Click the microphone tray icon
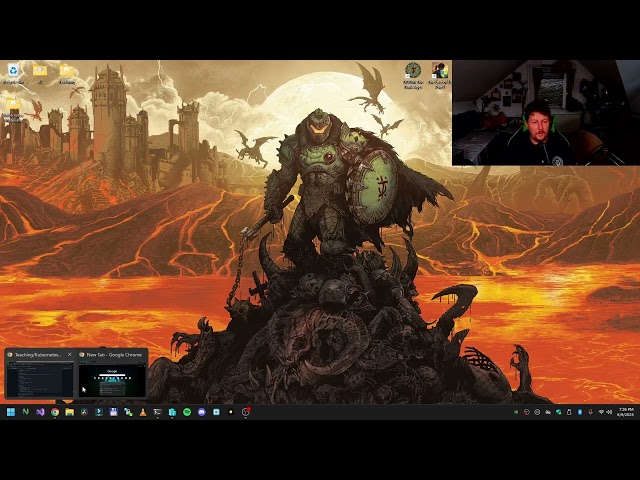The width and height of the screenshot is (640, 480). [590, 412]
